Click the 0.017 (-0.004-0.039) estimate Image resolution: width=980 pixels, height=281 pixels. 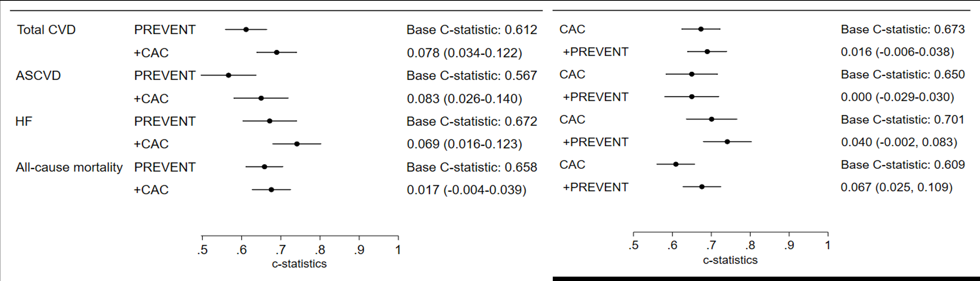click(x=467, y=190)
